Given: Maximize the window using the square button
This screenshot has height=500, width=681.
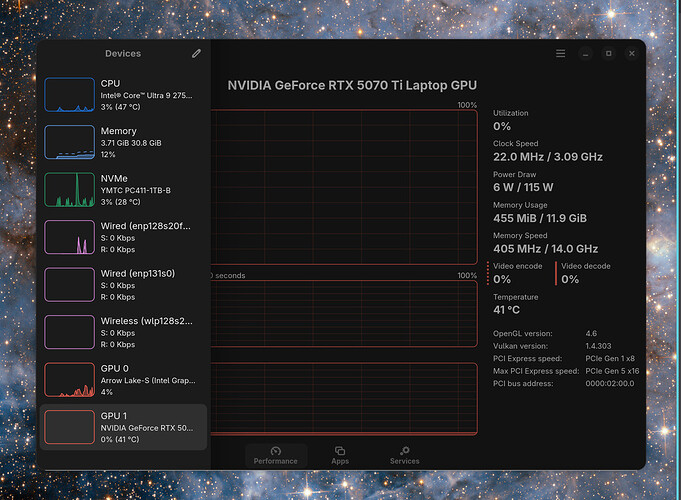Looking at the screenshot, I should pyautogui.click(x=608, y=53).
